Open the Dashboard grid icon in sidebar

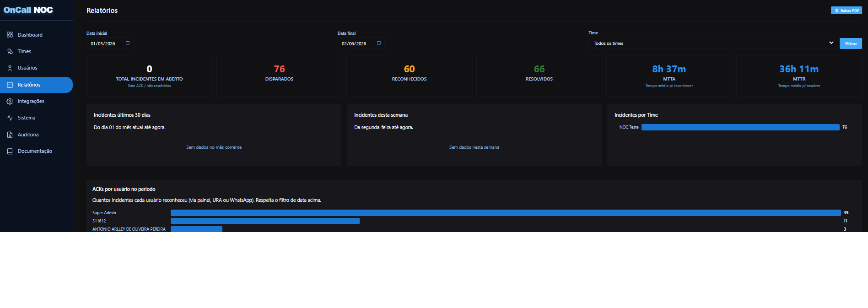pos(10,35)
